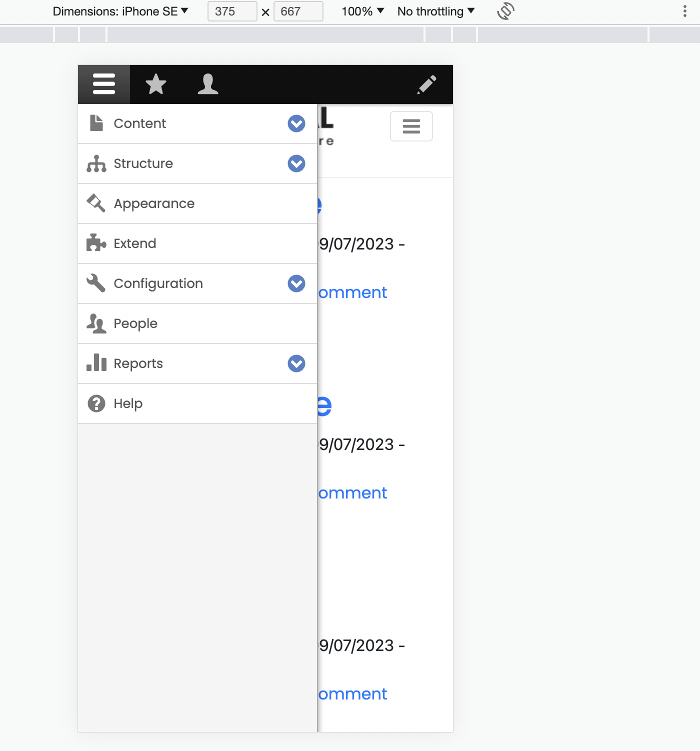The width and height of the screenshot is (700, 751).
Task: Open the site navigation hamburger button
Action: (x=411, y=126)
